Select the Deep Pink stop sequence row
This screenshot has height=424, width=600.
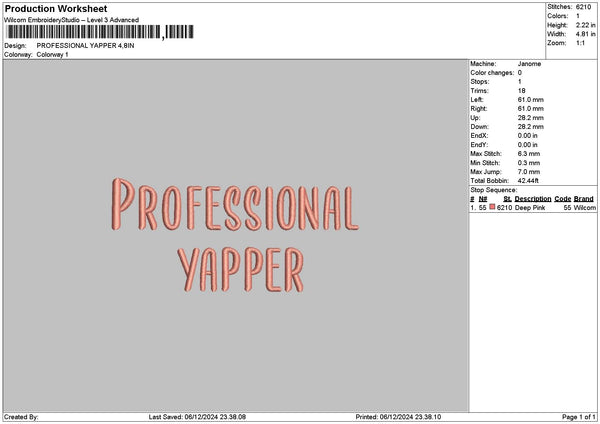click(x=533, y=207)
